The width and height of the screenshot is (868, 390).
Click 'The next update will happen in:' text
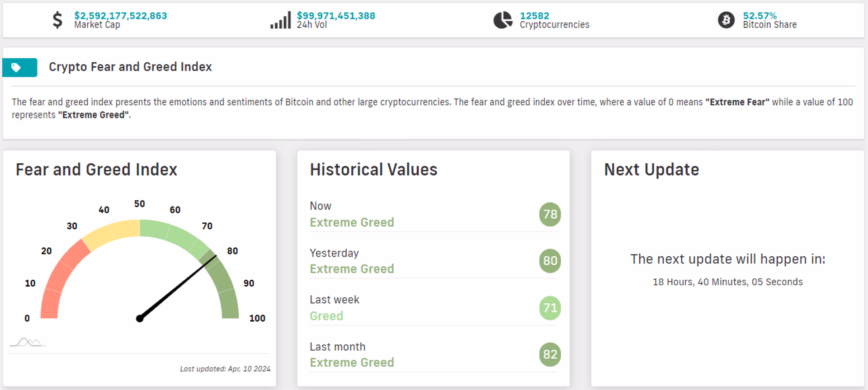click(x=727, y=259)
